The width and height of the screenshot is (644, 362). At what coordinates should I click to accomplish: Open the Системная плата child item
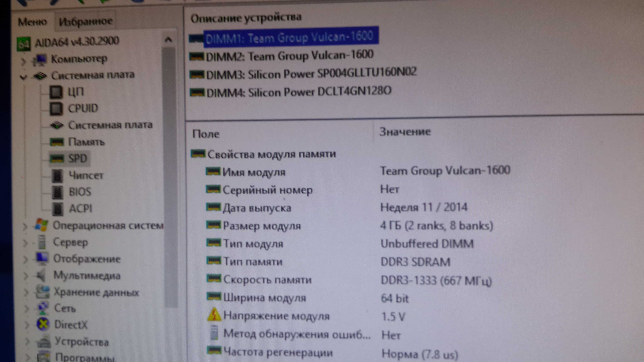[x=110, y=125]
